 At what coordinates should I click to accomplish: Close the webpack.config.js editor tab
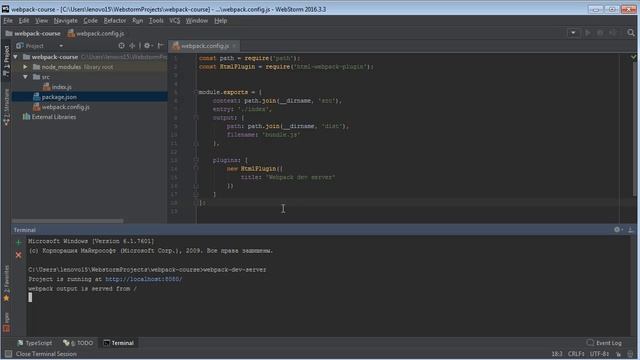[x=234, y=46]
